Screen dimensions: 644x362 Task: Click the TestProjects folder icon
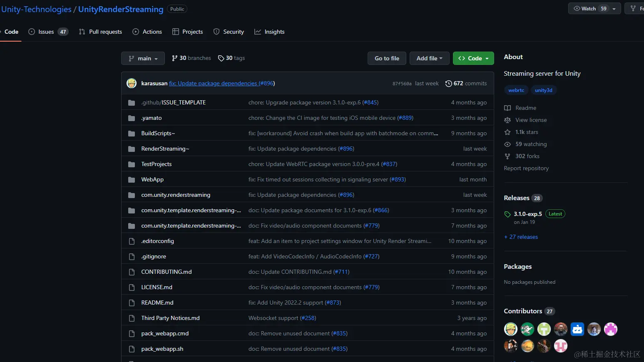[x=132, y=164]
